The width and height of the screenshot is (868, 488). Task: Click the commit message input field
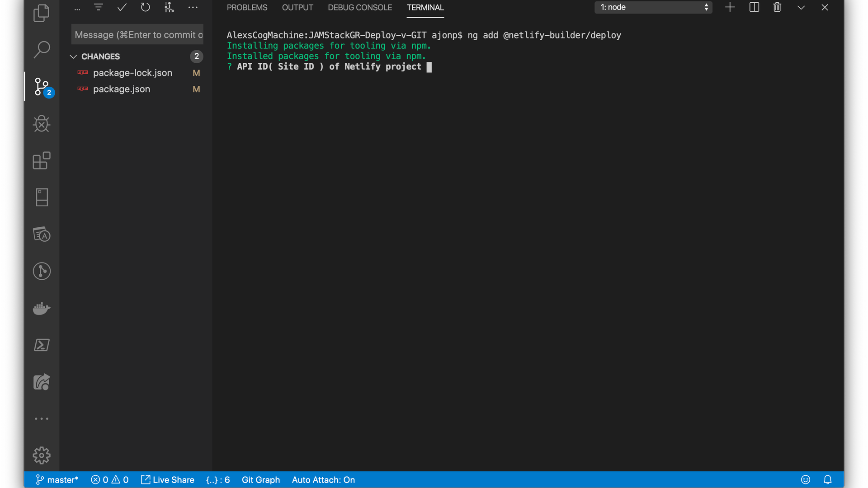coord(137,35)
